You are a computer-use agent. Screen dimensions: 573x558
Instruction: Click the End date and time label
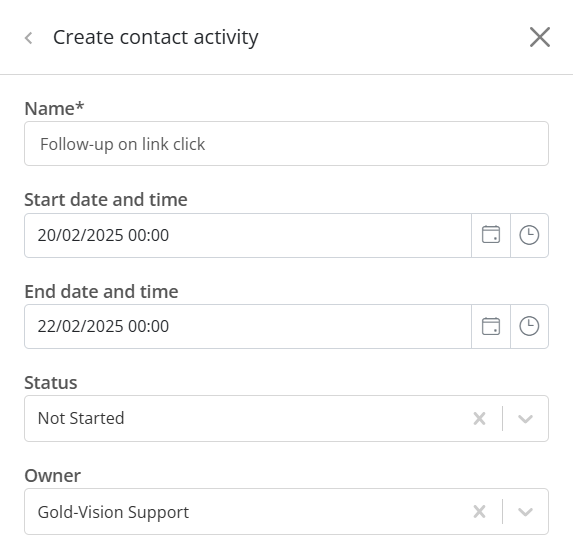(x=101, y=292)
